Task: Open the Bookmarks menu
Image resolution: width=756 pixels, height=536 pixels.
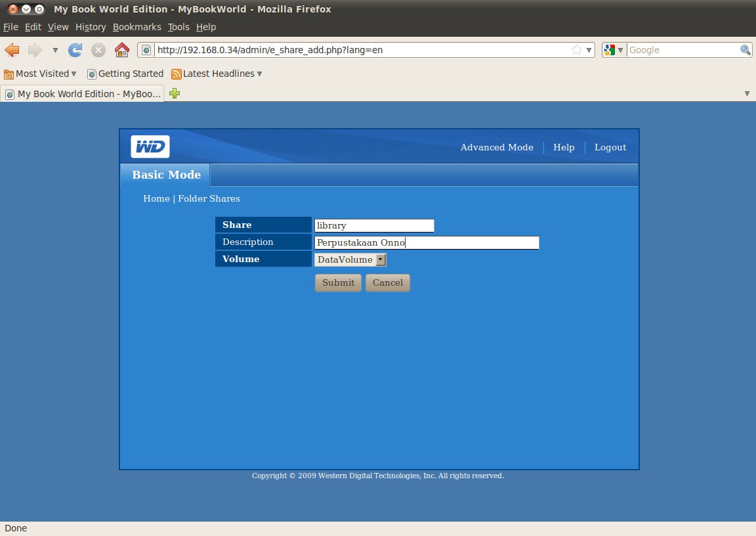Action: point(137,27)
